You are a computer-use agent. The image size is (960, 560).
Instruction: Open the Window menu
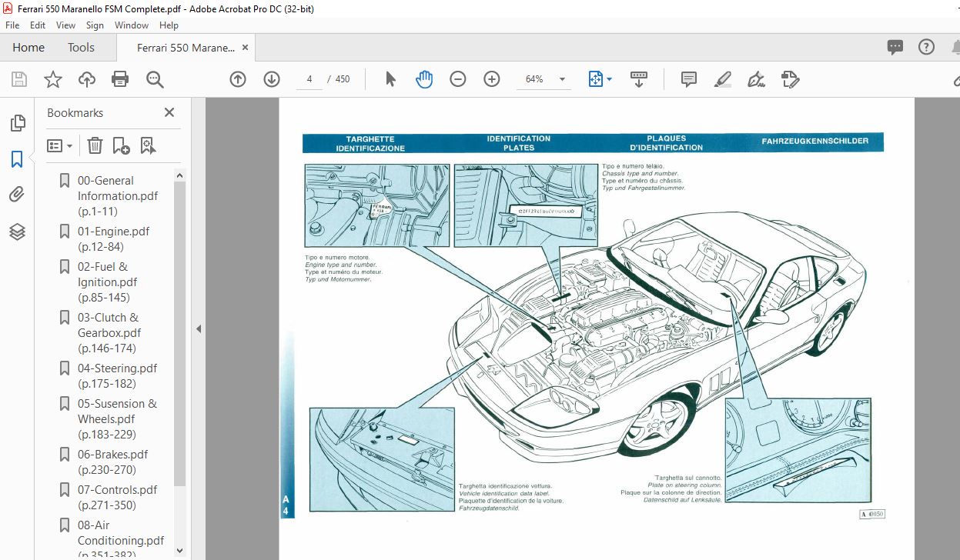pos(132,25)
